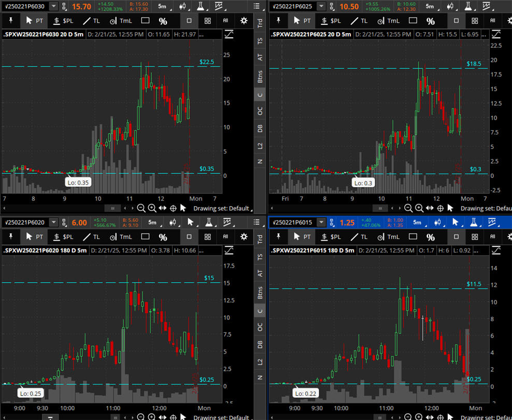The image size is (512, 420).
Task: Open the candle chart style dropdown on P6030
Action: tap(184, 6)
